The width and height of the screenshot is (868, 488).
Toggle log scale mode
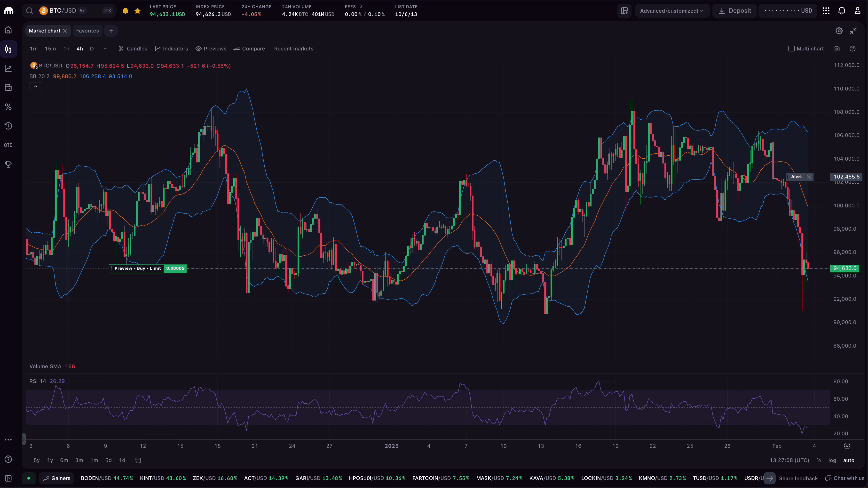833,460
